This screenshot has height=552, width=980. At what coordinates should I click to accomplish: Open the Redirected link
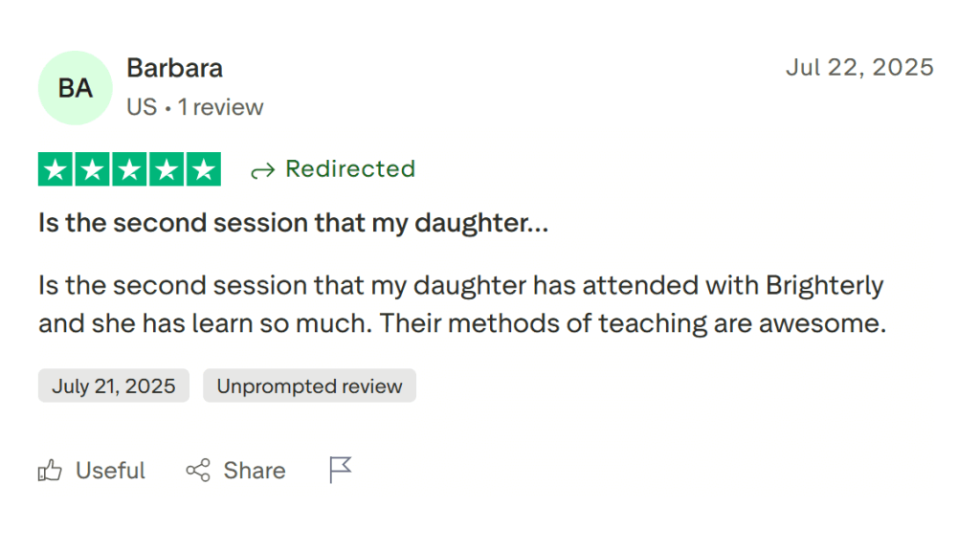click(x=350, y=169)
